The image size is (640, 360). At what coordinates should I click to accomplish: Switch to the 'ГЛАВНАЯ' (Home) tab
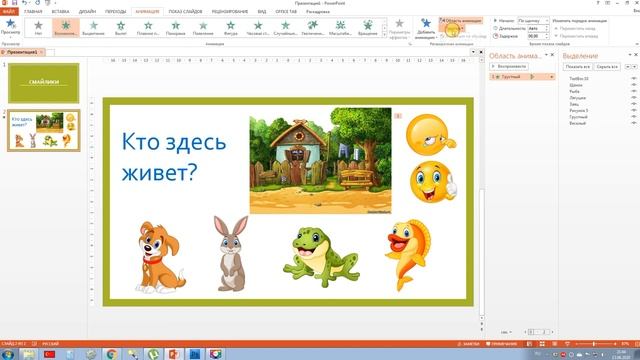click(x=33, y=11)
